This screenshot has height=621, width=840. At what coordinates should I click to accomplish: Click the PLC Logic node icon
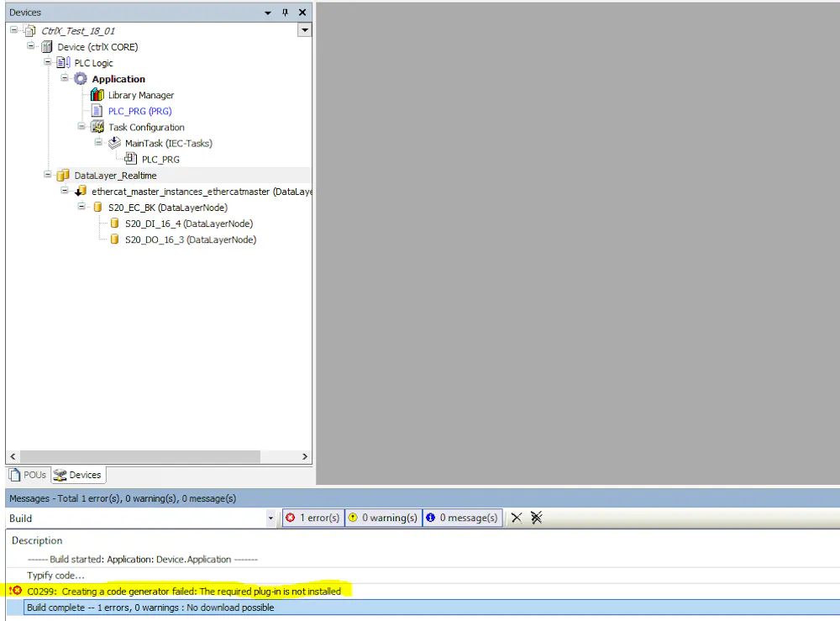pos(64,63)
